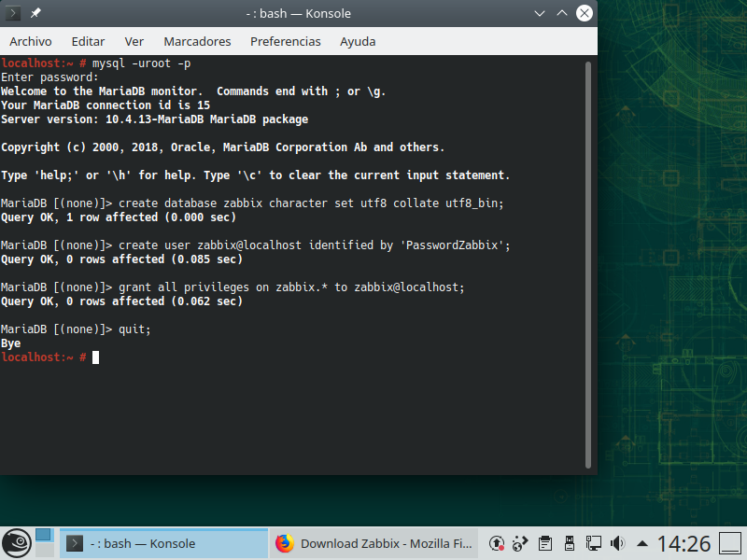747x560 pixels.
Task: Open the Ayuda menu
Action: coord(358,41)
